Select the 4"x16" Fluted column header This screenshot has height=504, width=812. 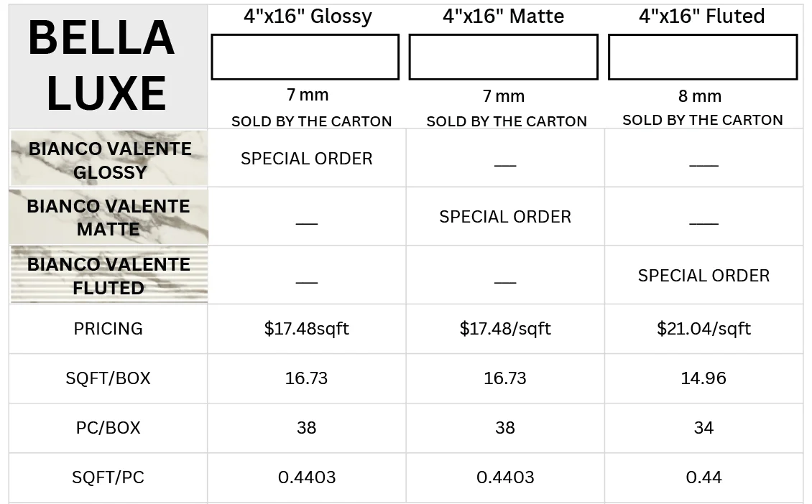click(701, 17)
